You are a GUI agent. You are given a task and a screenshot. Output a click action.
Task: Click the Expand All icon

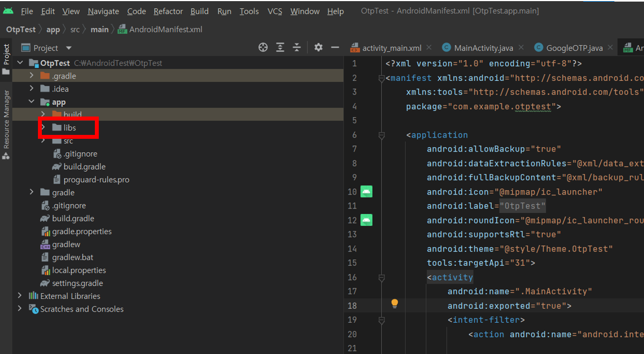tap(280, 47)
